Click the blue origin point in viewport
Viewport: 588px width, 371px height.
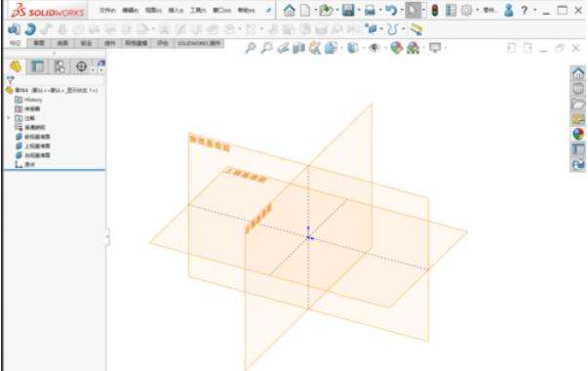pos(308,237)
